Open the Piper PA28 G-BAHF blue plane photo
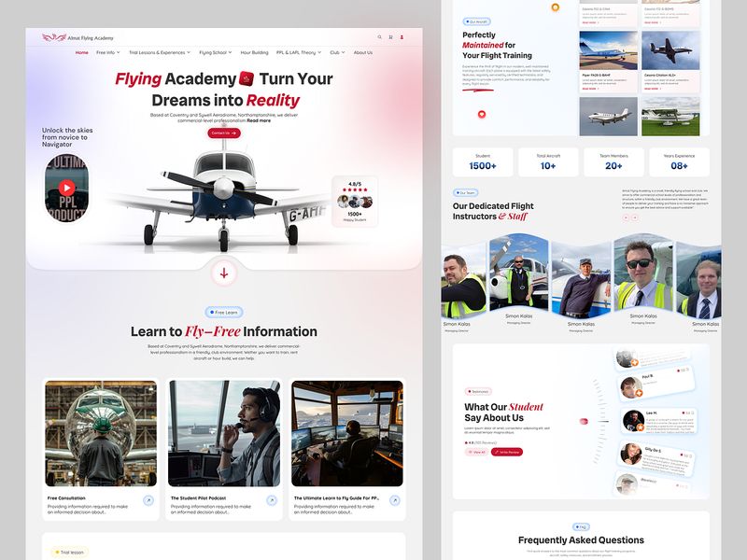Screen dimensions: 747x560 click(x=609, y=50)
